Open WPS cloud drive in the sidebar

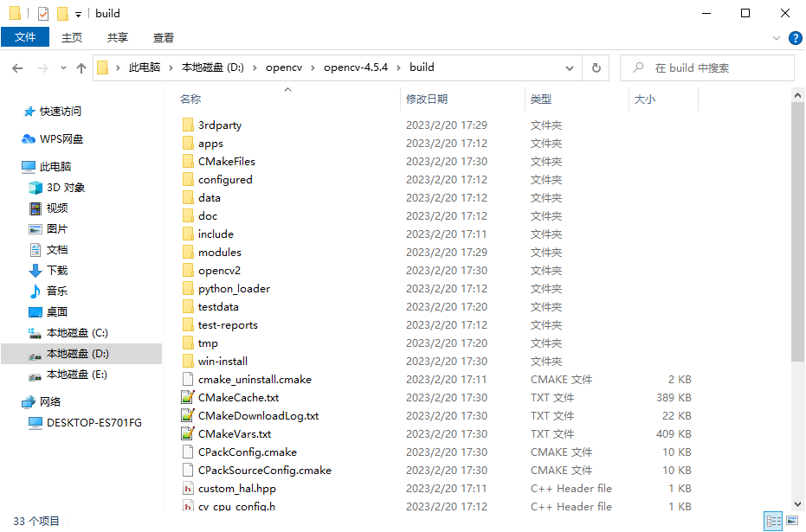point(52,139)
